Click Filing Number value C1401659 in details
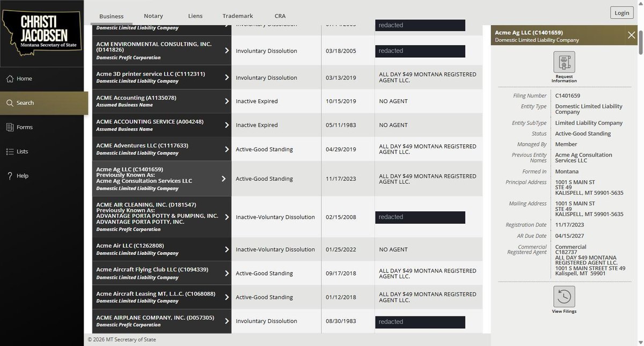 (568, 96)
